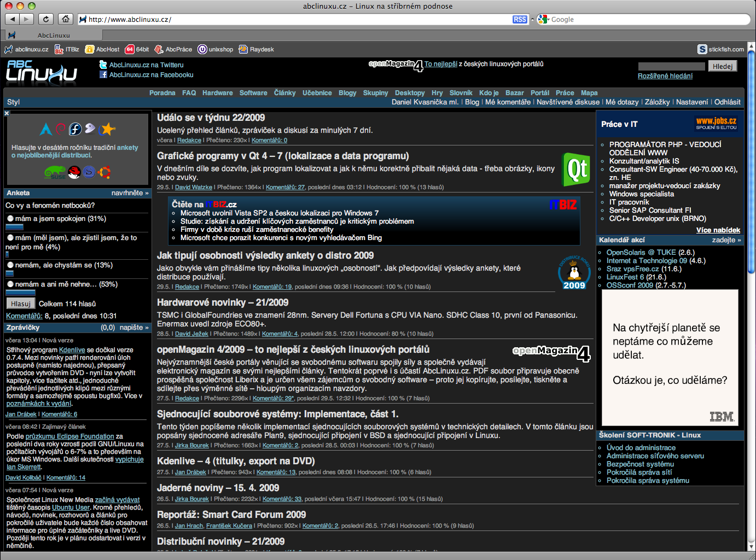The image size is (756, 560).
Task: Select poll option 'nemám, ale chystám se'
Action: click(x=10, y=265)
